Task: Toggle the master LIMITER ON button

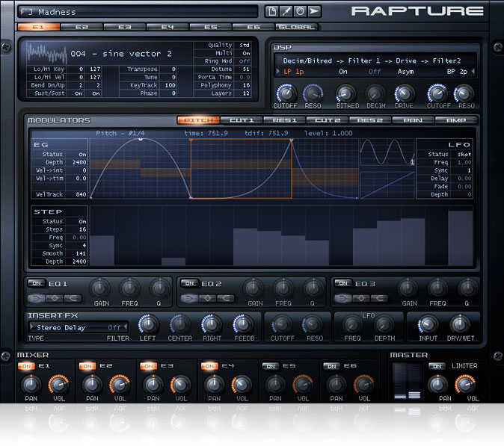Action: point(437,366)
